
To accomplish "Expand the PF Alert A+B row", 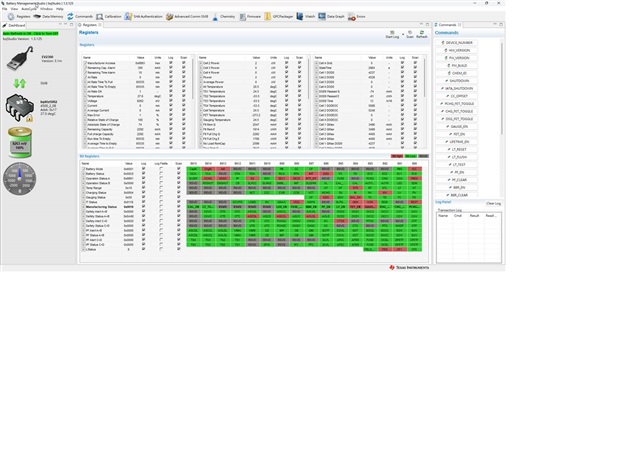I will (84, 231).
